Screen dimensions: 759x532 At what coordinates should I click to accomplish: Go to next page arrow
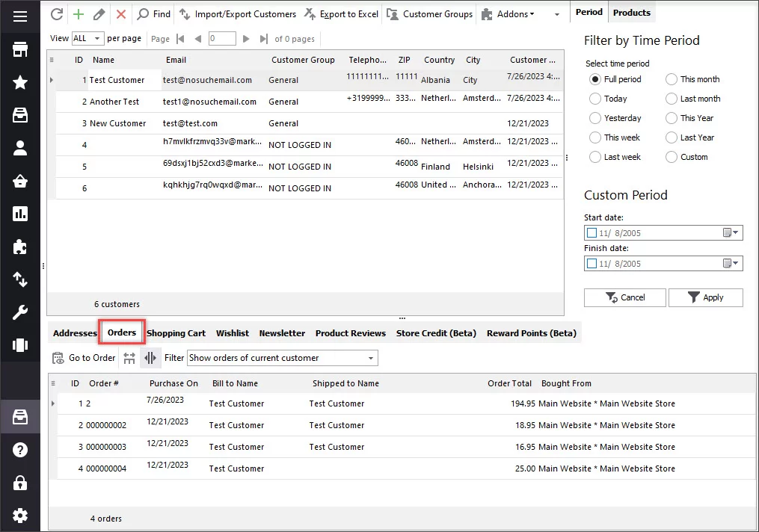246,39
